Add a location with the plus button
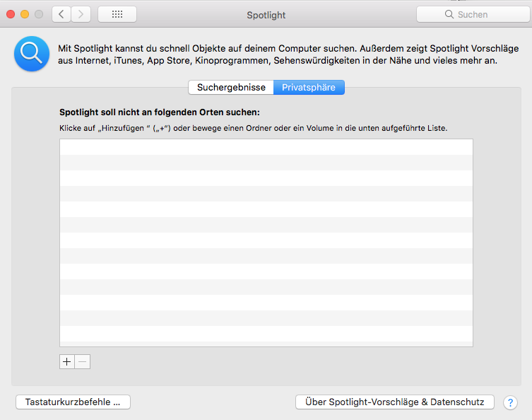This screenshot has height=420, width=532. tap(67, 361)
